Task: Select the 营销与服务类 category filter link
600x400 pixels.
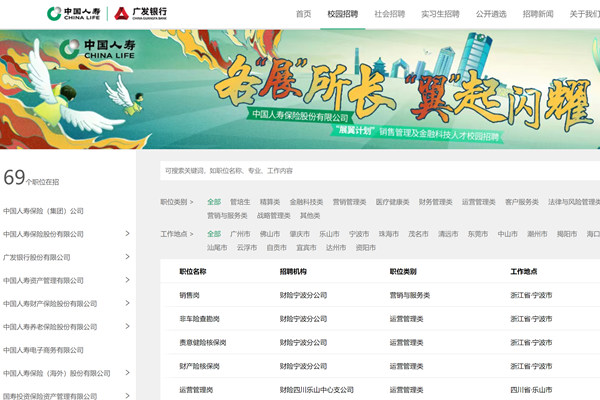Action: click(227, 216)
